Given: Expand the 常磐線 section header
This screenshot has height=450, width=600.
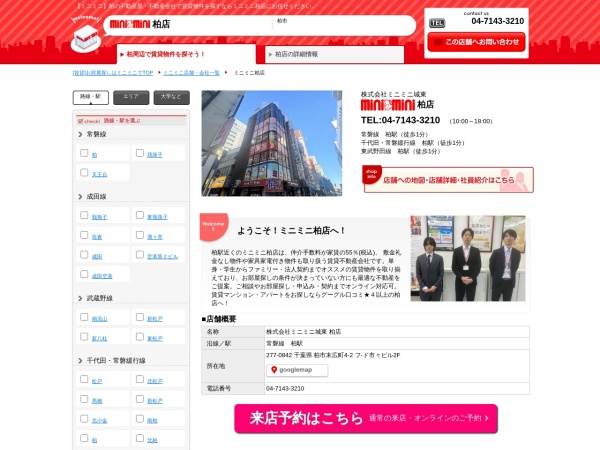Looking at the screenshot, I should click(131, 134).
